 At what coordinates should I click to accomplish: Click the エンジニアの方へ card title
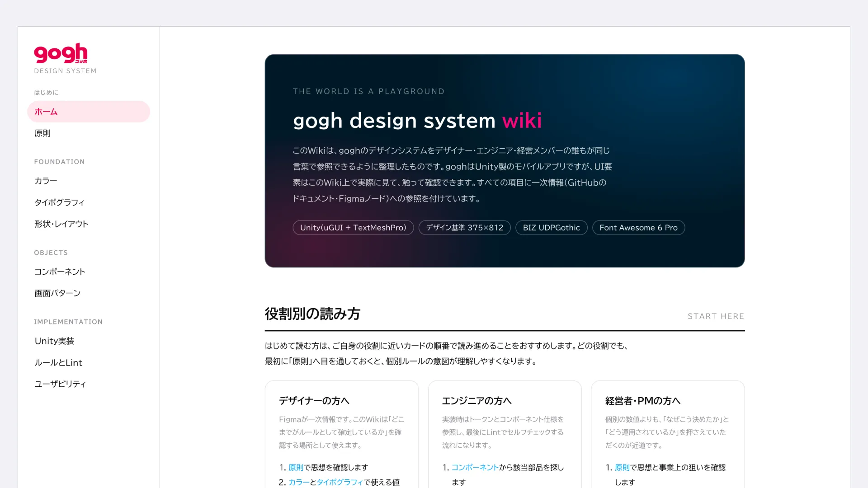[477, 401]
